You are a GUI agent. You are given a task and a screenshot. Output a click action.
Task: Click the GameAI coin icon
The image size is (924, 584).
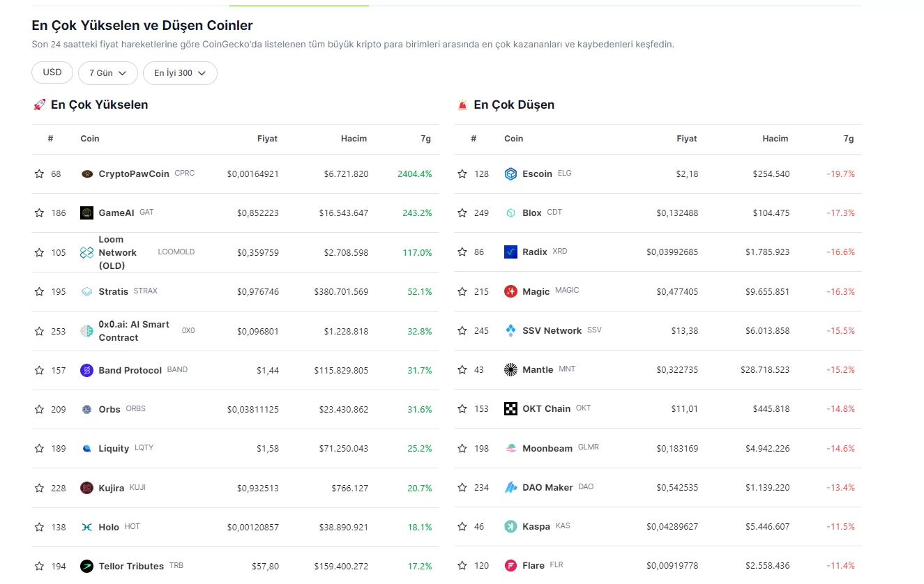pyautogui.click(x=87, y=213)
